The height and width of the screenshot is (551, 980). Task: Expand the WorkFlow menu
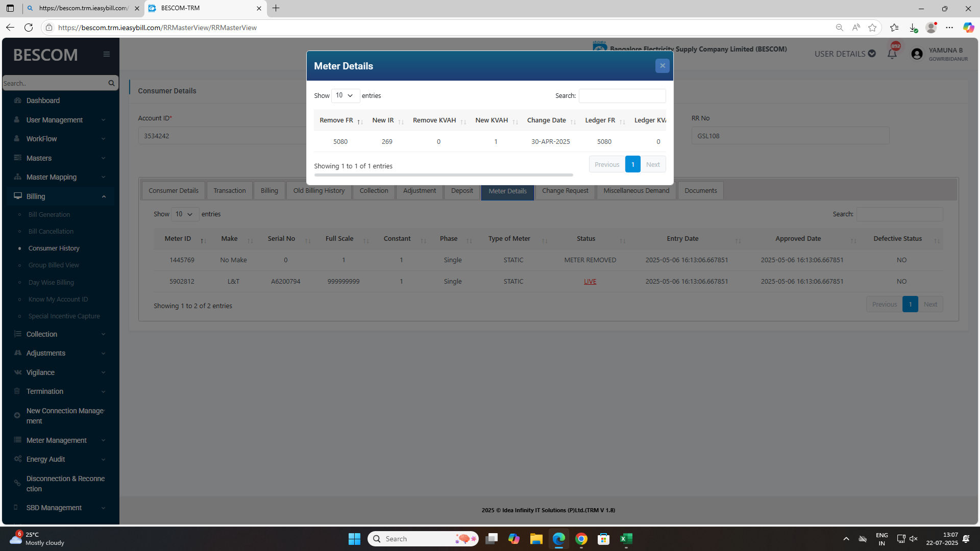click(x=60, y=139)
